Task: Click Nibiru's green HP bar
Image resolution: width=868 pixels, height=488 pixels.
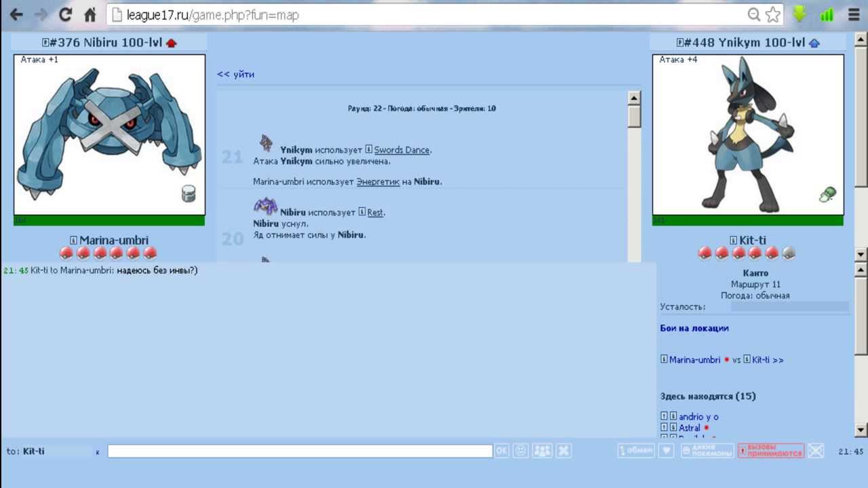Action: (109, 220)
